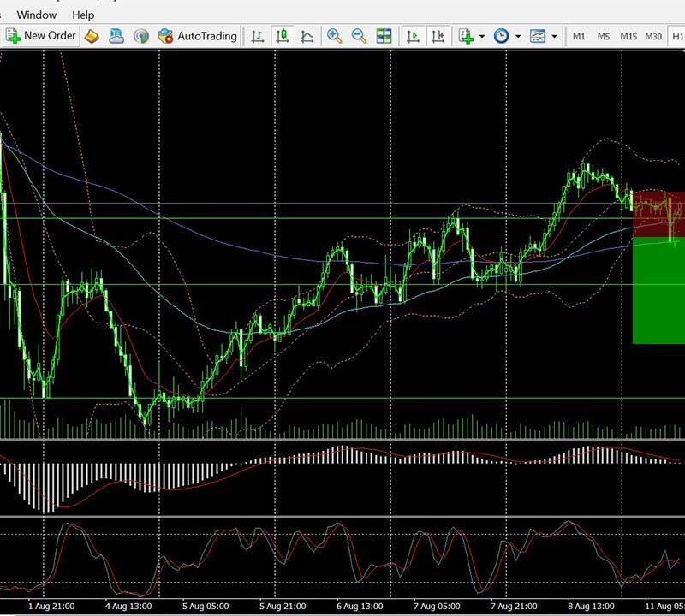Click the '4 Aug 13:00' time label
This screenshot has width=685, height=616.
tap(128, 607)
